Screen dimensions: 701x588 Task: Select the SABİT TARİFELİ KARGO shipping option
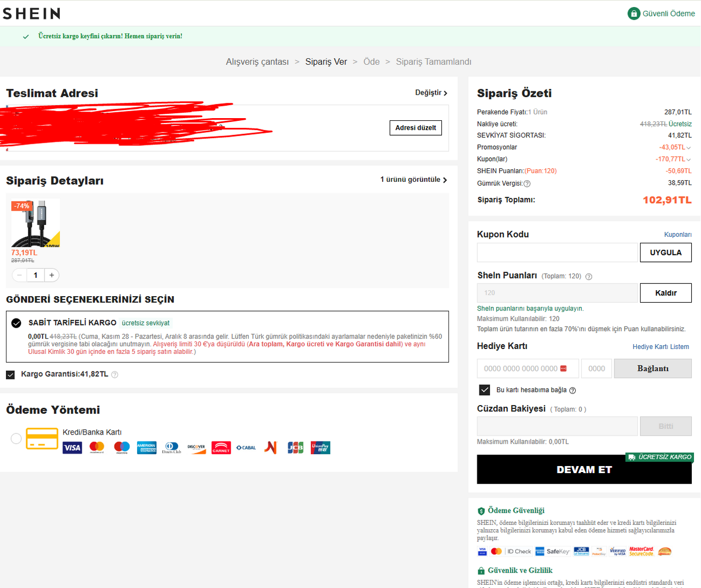(x=16, y=323)
